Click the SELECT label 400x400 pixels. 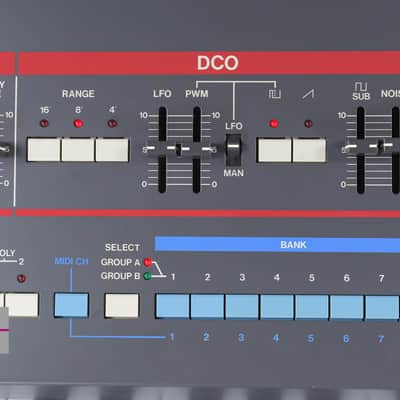coord(122,248)
